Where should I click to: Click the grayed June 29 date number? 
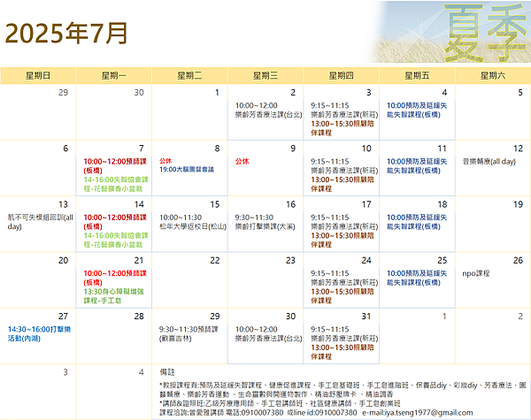[64, 92]
